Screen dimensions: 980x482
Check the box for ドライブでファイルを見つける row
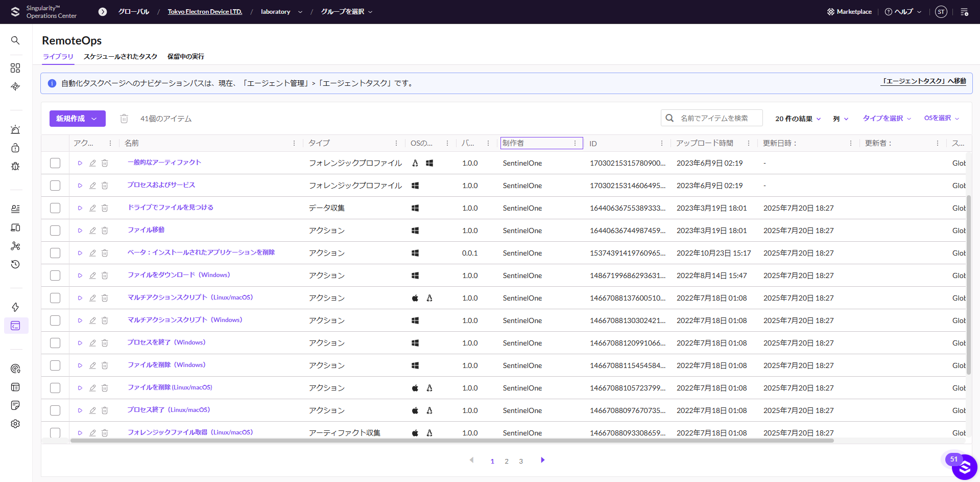point(55,208)
